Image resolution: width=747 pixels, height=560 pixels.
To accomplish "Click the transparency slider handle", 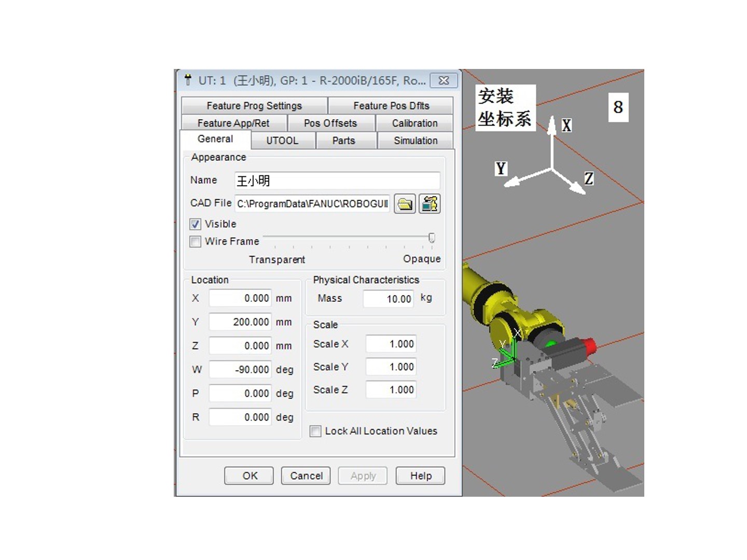I will point(432,237).
